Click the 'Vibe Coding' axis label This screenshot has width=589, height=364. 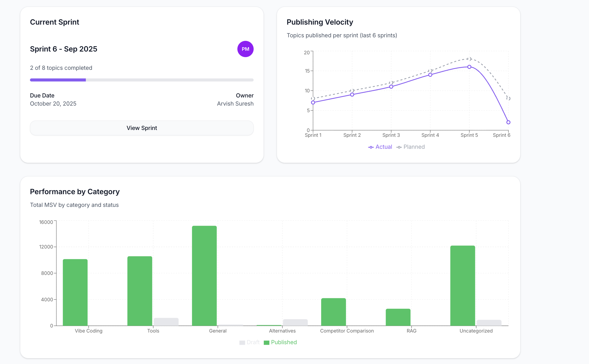click(89, 331)
